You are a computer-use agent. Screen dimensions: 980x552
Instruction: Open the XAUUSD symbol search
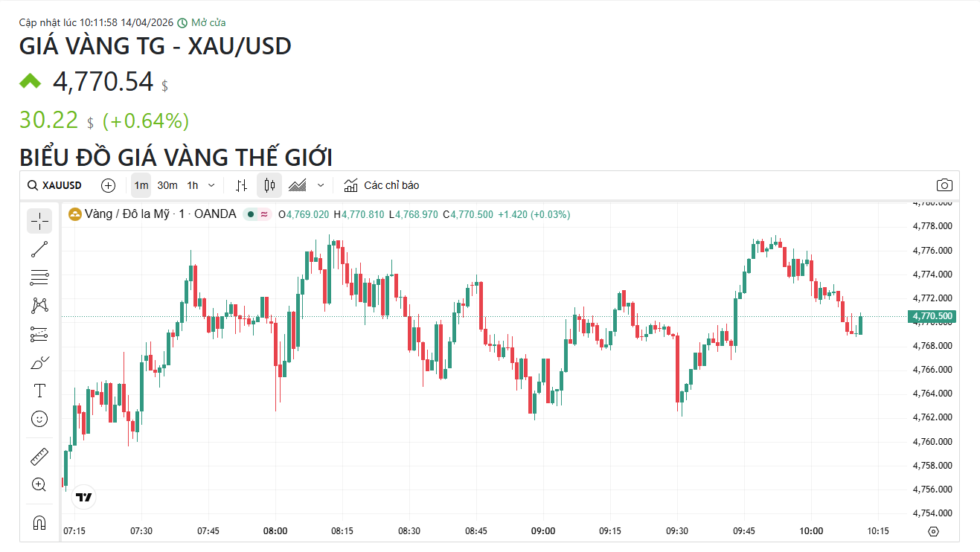(x=55, y=185)
